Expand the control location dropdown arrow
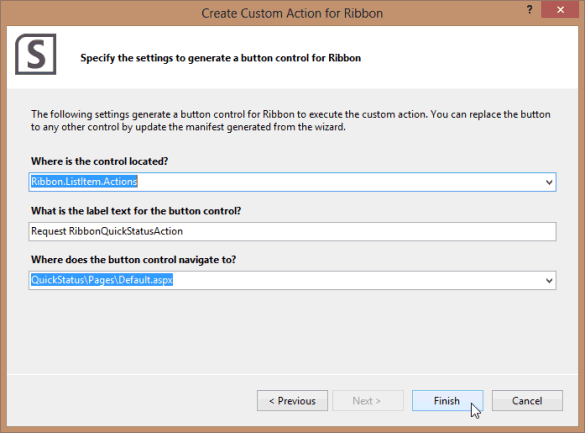 tap(549, 182)
